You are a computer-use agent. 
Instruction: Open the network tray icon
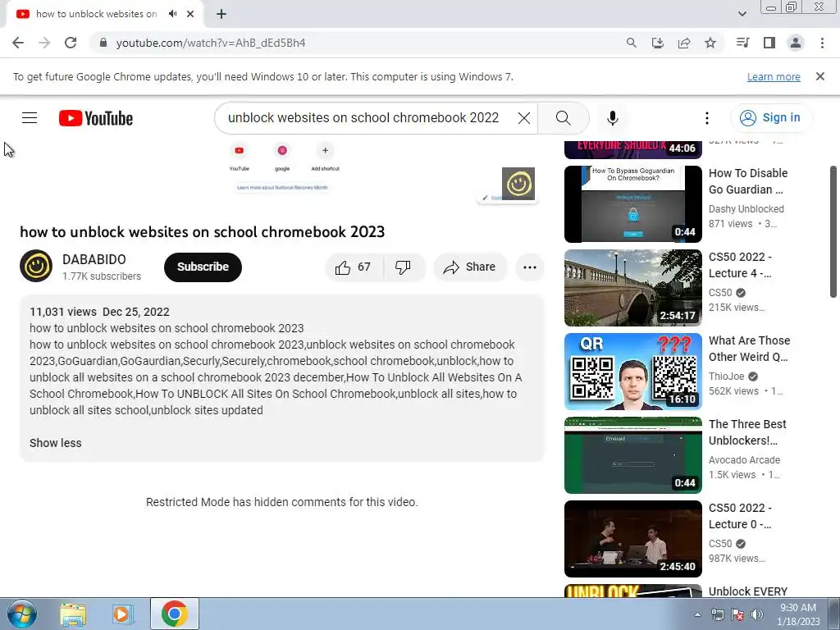(717, 614)
